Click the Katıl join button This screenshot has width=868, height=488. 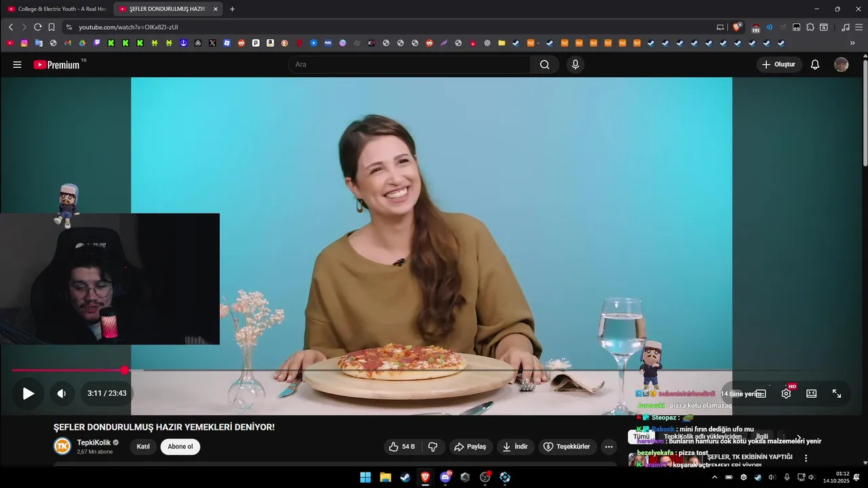[x=143, y=447]
